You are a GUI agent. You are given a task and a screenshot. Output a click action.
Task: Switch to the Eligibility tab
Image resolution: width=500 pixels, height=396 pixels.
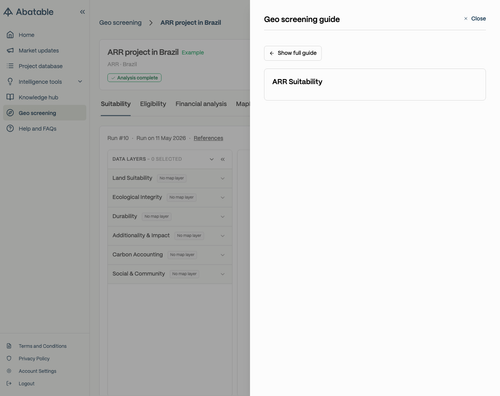click(153, 104)
